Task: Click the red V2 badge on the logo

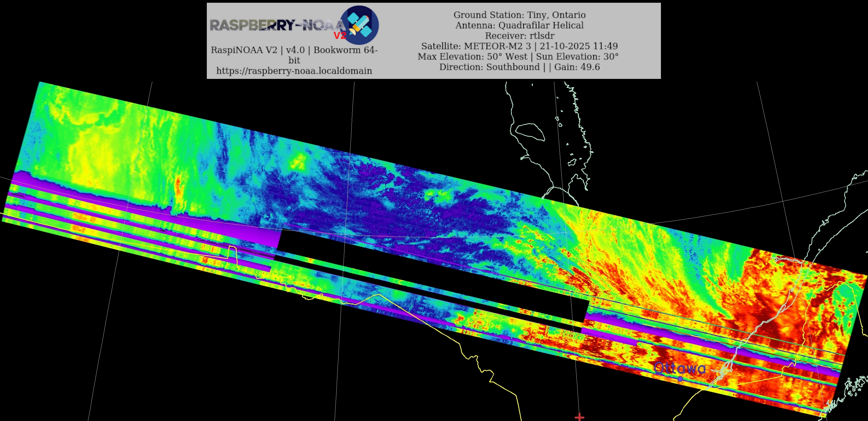Action: click(x=340, y=35)
